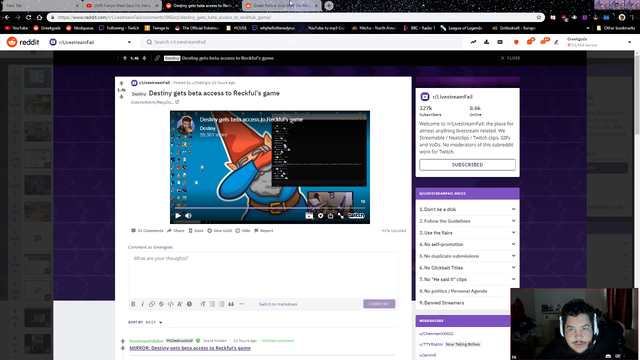
Task: Open the browser home page
Action: click(39, 18)
